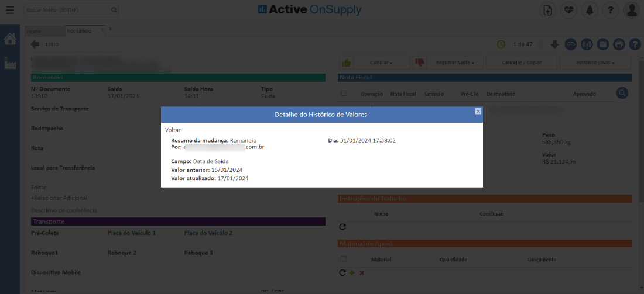Expand the Histórico Envio dropdown
644x294 pixels.
click(x=595, y=63)
